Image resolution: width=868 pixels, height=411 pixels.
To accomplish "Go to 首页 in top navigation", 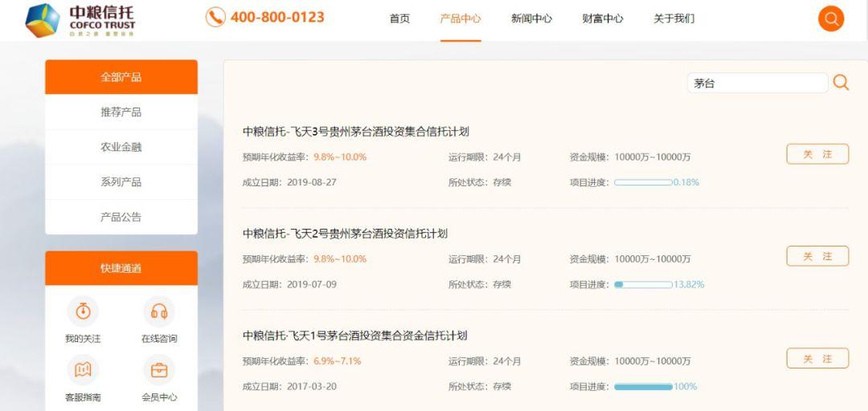I will coord(399,18).
